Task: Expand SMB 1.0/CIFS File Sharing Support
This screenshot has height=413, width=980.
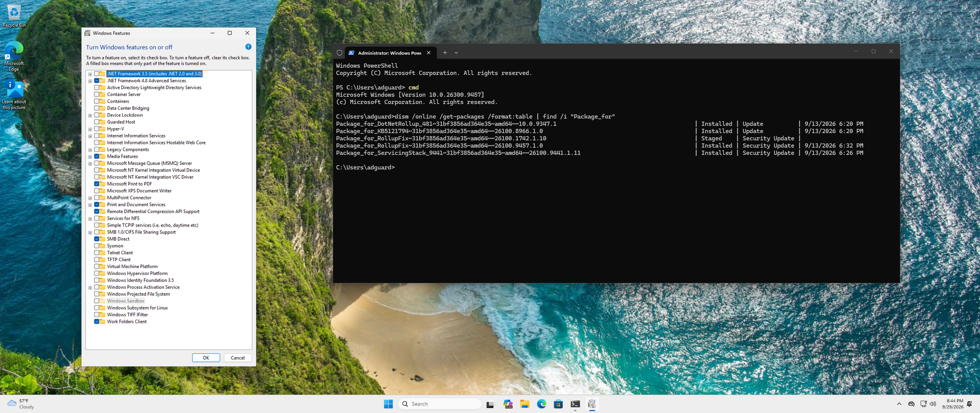Action: [90, 232]
